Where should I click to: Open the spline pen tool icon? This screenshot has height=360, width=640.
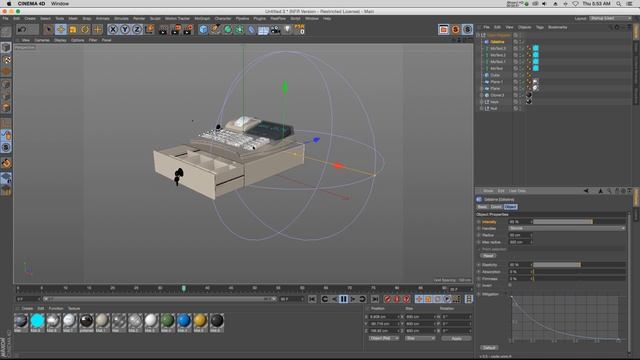point(215,29)
